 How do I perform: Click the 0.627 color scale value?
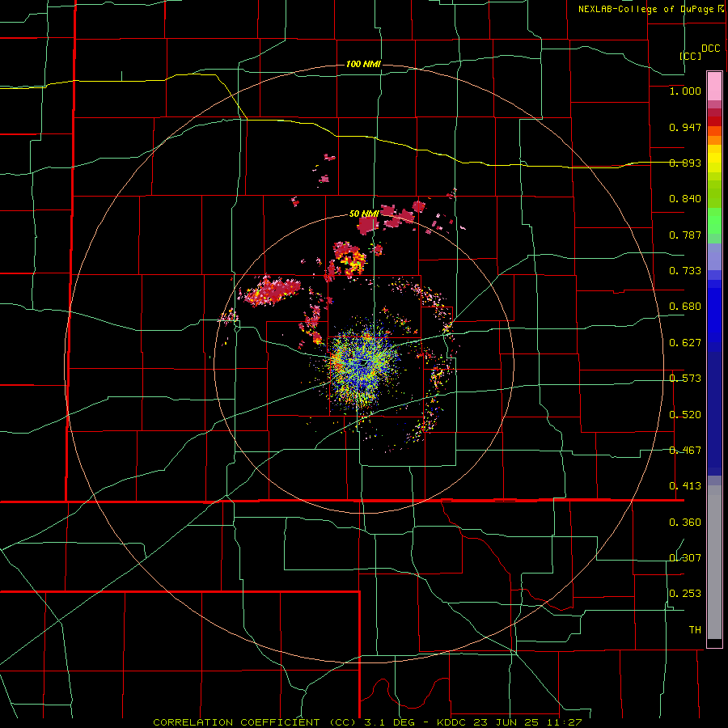[685, 343]
